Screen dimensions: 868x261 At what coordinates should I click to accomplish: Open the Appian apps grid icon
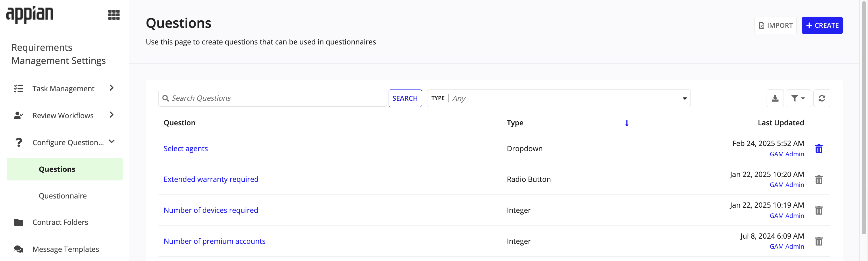114,15
